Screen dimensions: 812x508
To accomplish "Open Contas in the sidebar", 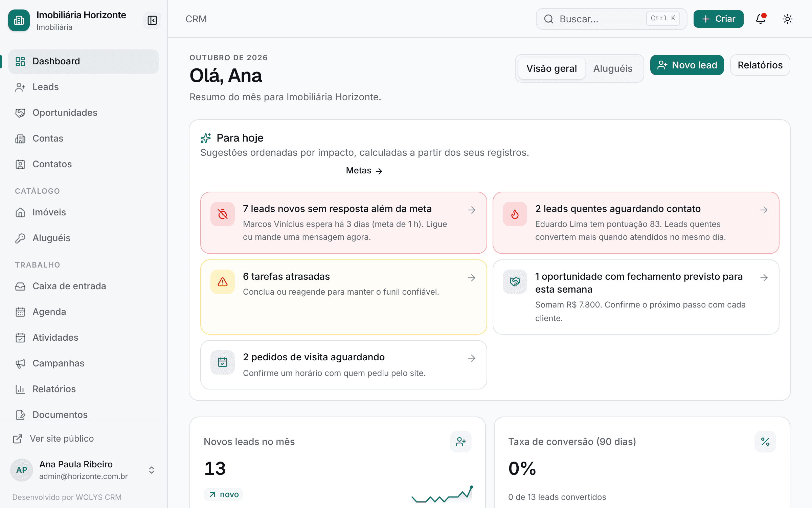I will point(83,139).
